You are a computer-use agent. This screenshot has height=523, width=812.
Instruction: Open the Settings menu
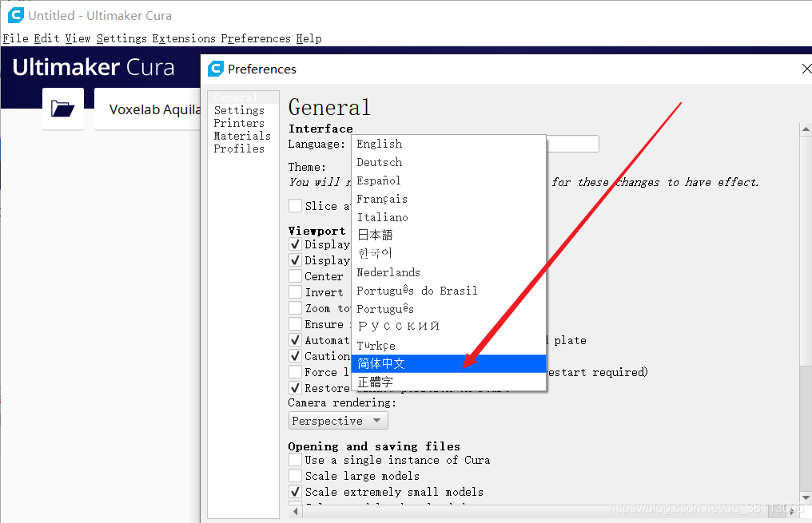[x=121, y=39]
